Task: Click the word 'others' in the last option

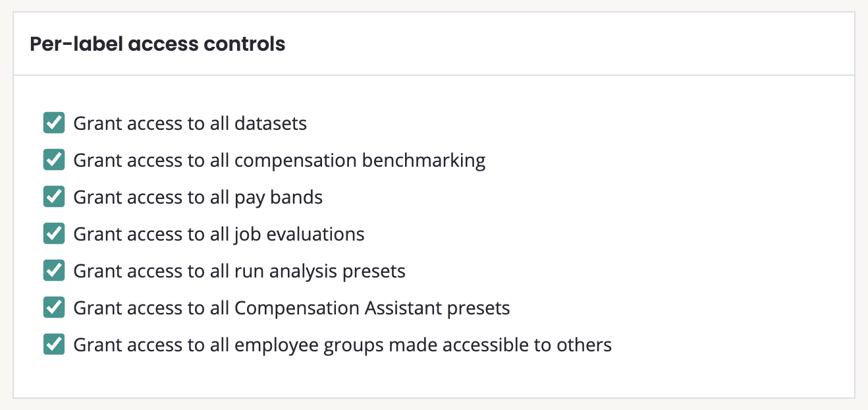Action: [583, 345]
